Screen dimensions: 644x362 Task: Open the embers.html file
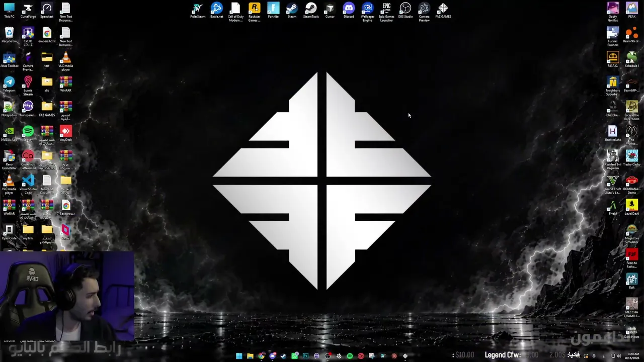(x=47, y=35)
